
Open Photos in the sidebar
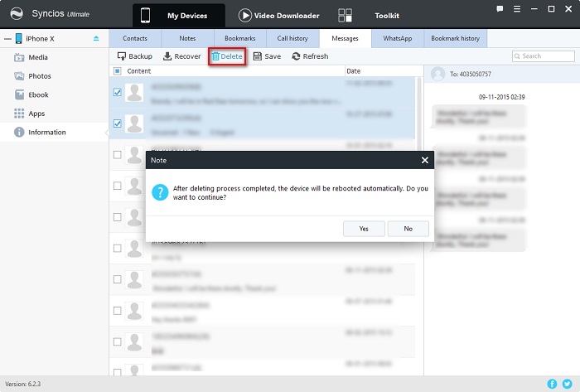click(54, 75)
